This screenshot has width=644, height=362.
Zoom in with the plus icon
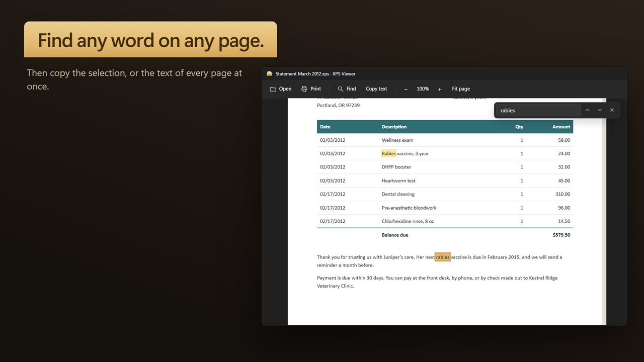tap(440, 89)
